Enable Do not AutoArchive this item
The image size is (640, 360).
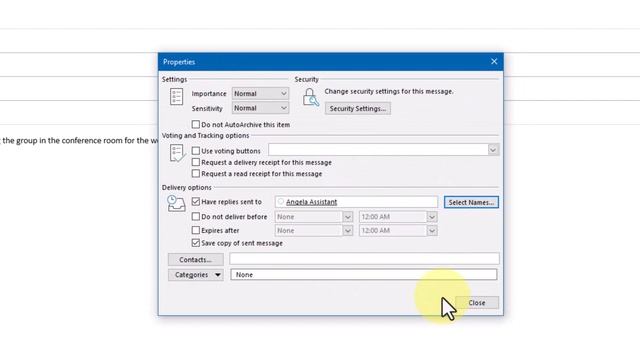click(196, 124)
